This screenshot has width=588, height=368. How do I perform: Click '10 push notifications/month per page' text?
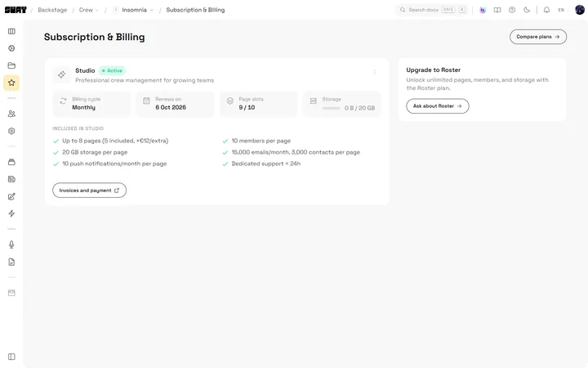114,164
